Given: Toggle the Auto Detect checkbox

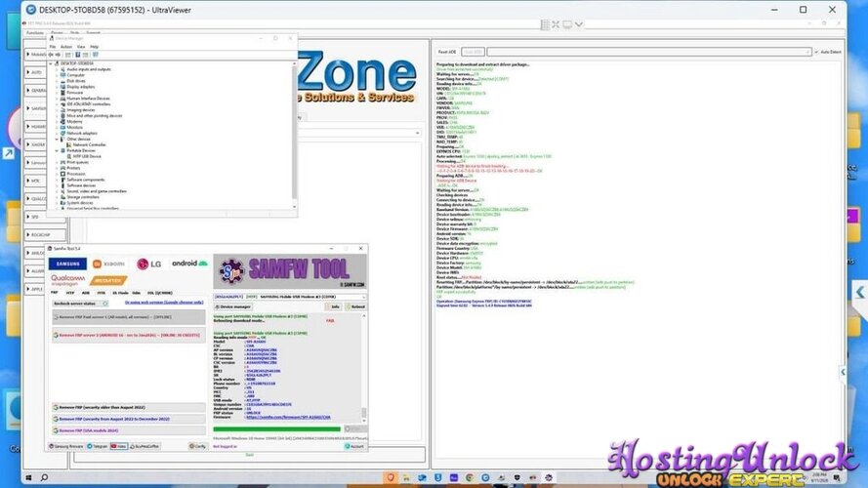Looking at the screenshot, I should coord(816,52).
